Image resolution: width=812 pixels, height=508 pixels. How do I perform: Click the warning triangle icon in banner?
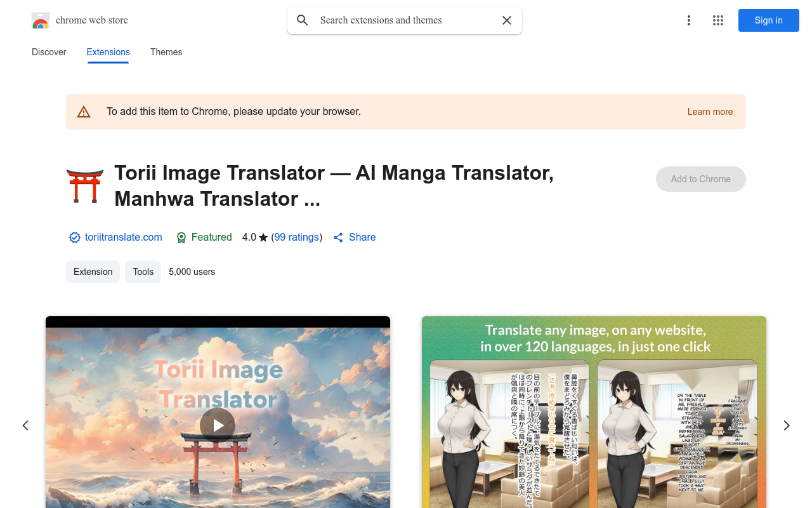pyautogui.click(x=84, y=112)
